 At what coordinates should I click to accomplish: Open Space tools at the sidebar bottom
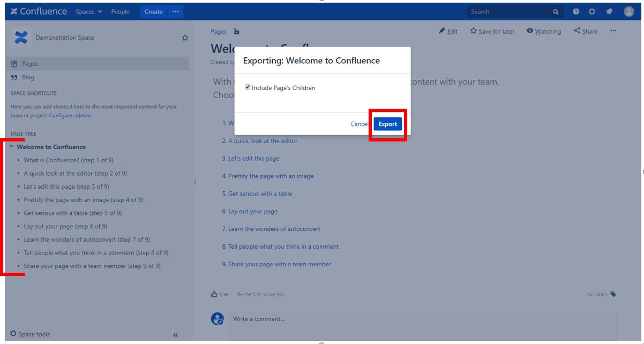[x=31, y=334]
